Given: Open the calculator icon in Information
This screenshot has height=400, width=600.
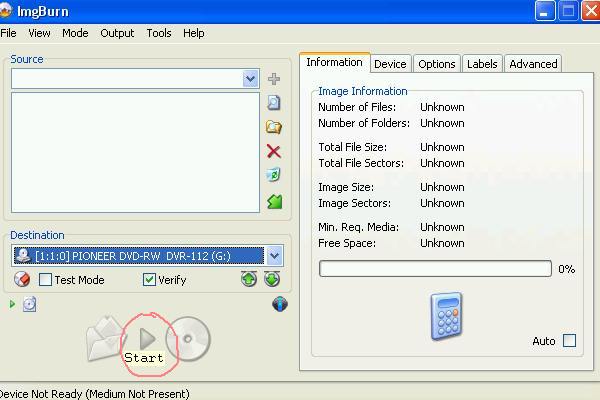Looking at the screenshot, I should tap(446, 316).
